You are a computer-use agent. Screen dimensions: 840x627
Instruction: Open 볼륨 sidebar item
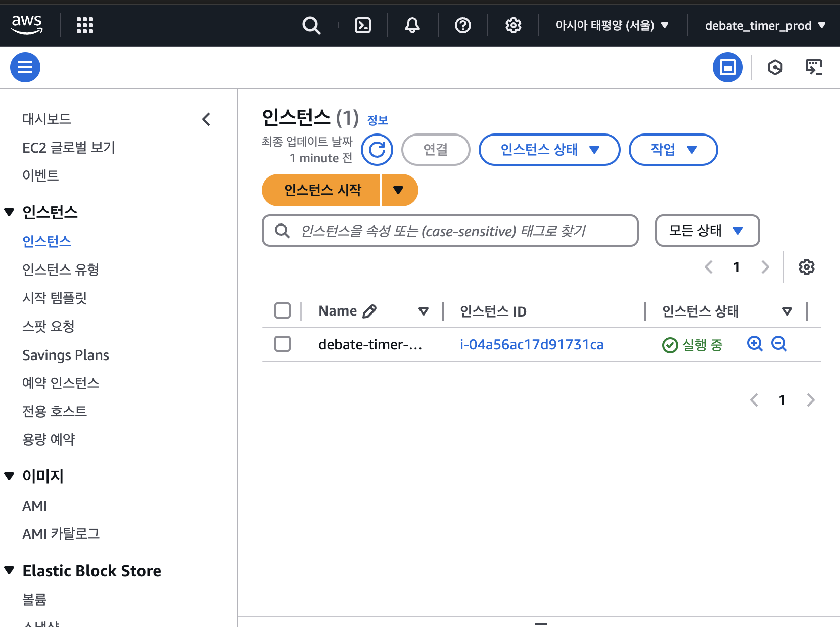pos(34,600)
